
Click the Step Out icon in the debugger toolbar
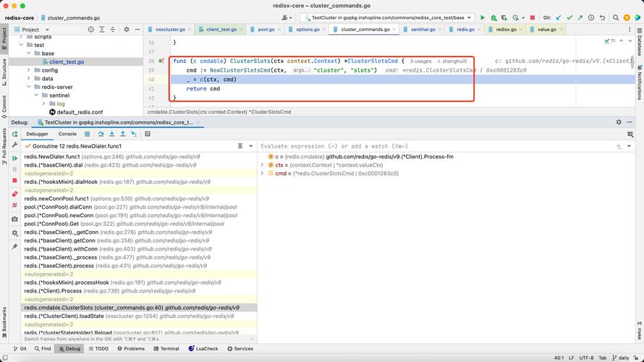[x=122, y=134]
